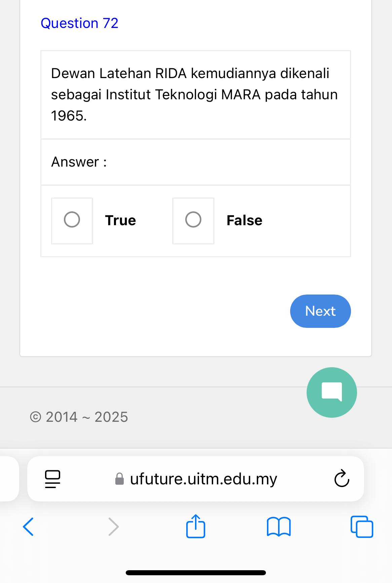Open the Safari bookmarks icon
Screen dimensions: 392x583
click(279, 527)
